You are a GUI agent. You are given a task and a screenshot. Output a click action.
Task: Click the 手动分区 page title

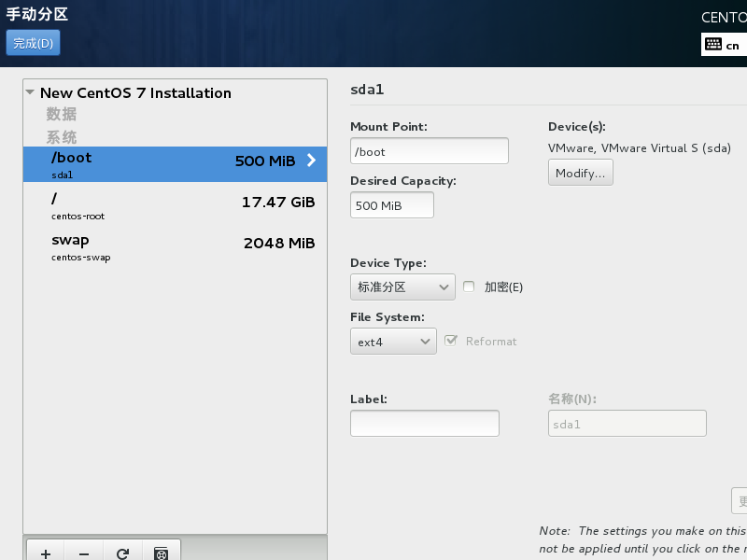[36, 14]
